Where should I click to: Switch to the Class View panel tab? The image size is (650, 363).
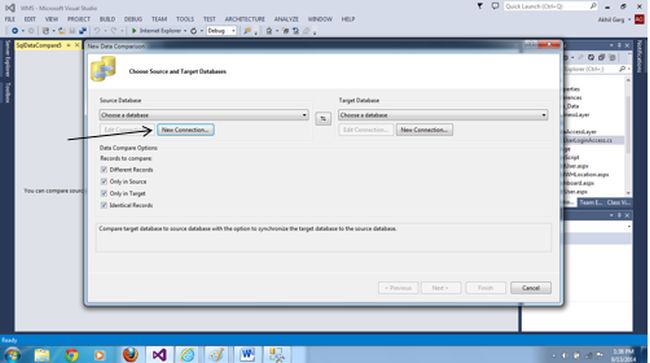[x=618, y=202]
